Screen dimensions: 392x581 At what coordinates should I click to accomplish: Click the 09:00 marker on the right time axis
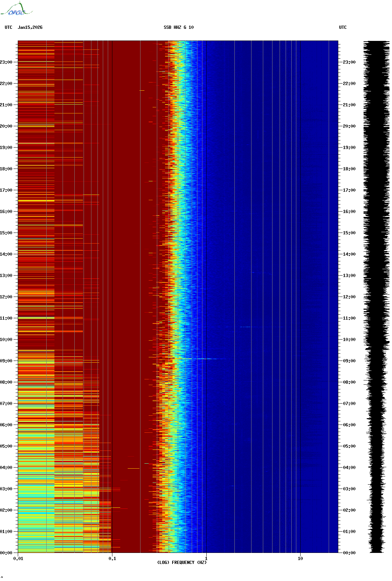tap(349, 361)
